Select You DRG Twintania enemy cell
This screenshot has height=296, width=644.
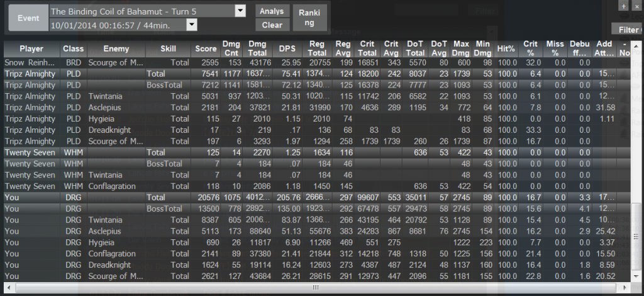(x=105, y=220)
